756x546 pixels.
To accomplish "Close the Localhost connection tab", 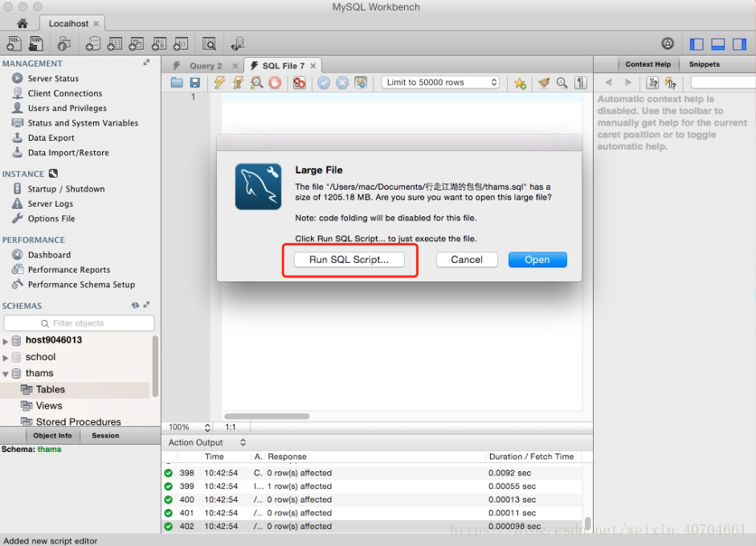I will coord(96,23).
